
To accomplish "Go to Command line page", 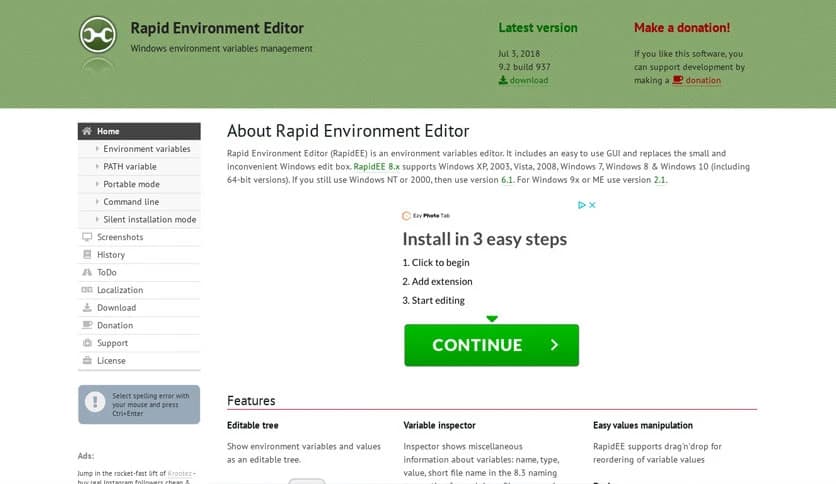I will 139,201.
